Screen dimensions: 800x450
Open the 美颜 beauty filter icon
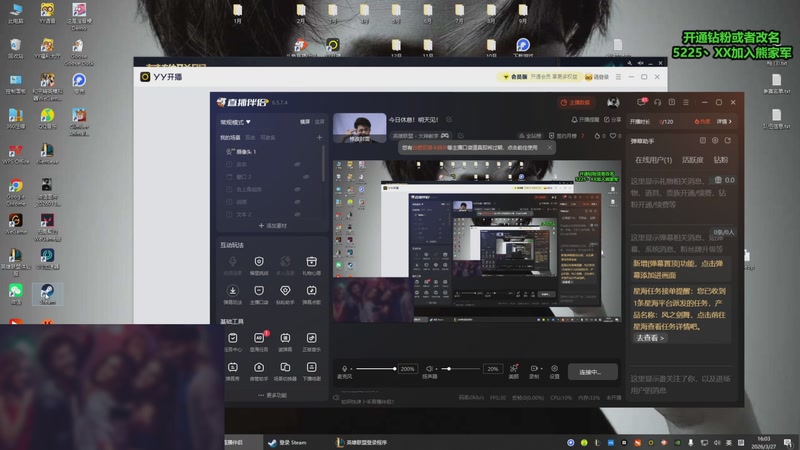tap(514, 369)
